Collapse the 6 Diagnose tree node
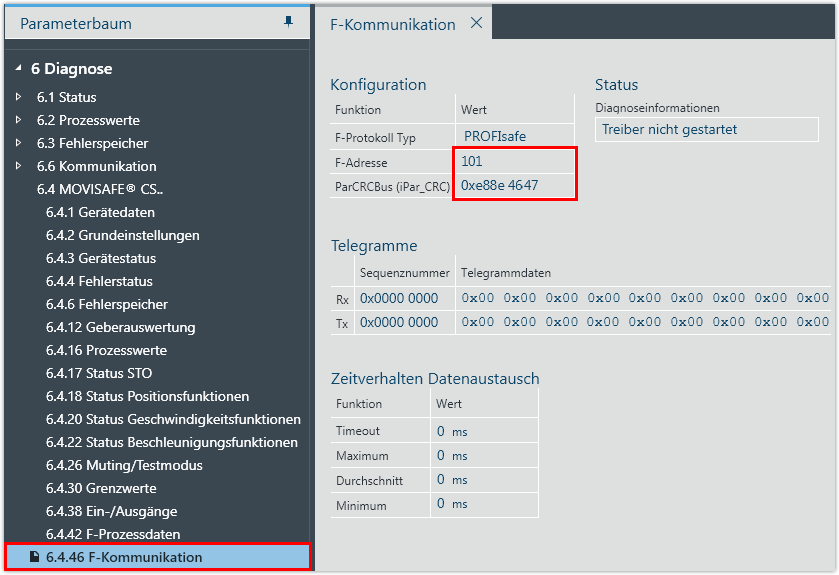Screen dimensions: 839x575 tap(18, 69)
